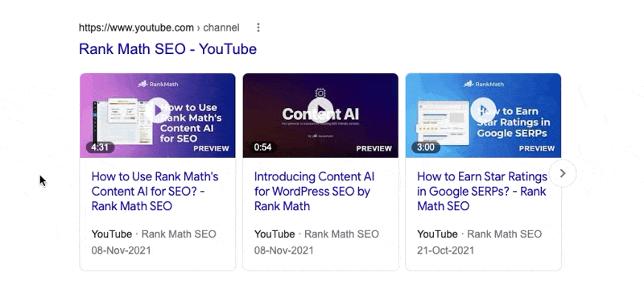Image resolution: width=644 pixels, height=302 pixels.
Task: Click the 0:54 duration badge
Action: pos(262,147)
